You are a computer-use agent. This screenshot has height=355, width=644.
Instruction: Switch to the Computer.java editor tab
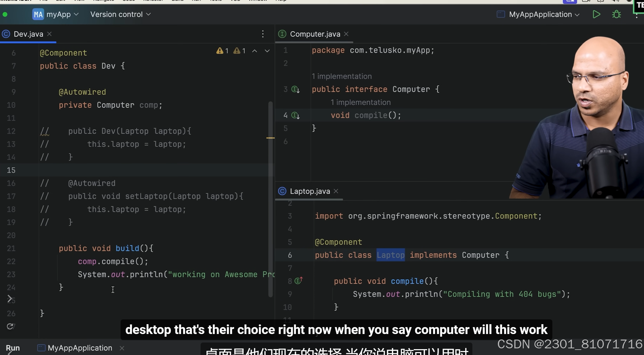tap(315, 34)
